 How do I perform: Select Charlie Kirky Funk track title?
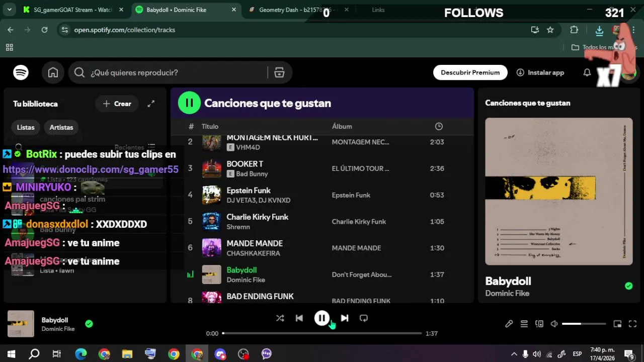click(257, 217)
